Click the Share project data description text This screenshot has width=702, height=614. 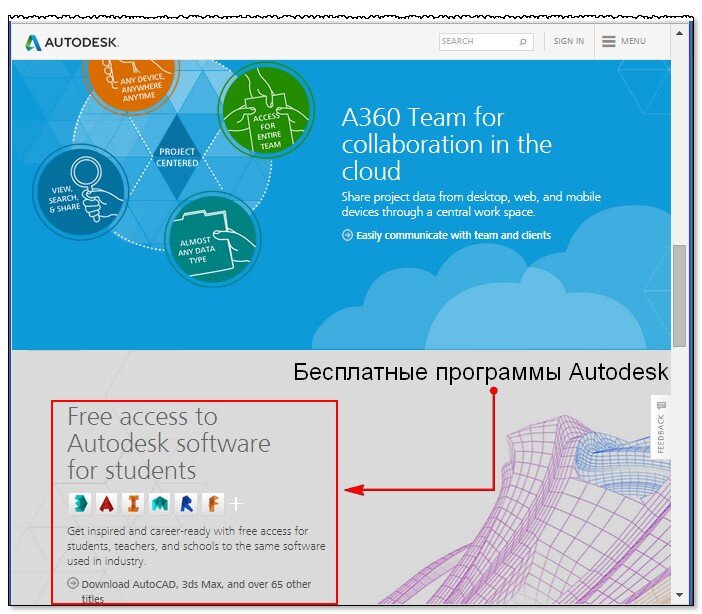(471, 204)
